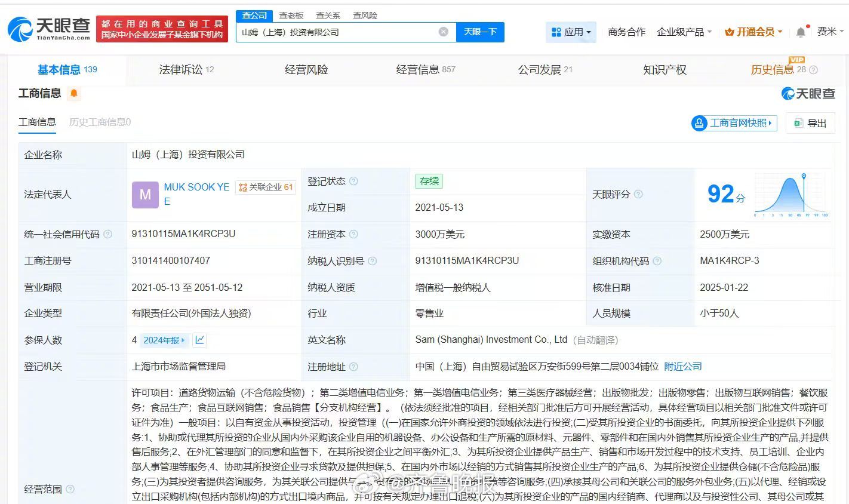Open legal representative MUK SOOK YEE link

point(197,194)
